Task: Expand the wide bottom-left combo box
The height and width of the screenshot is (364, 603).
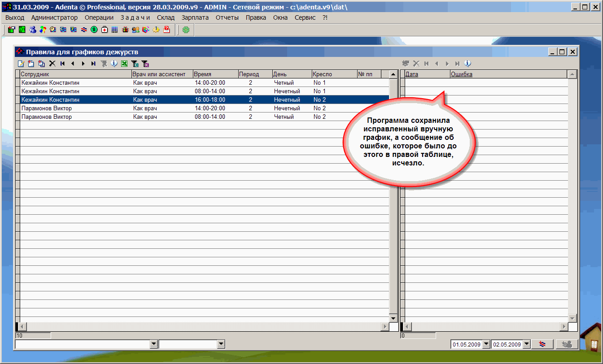Action: (x=154, y=344)
